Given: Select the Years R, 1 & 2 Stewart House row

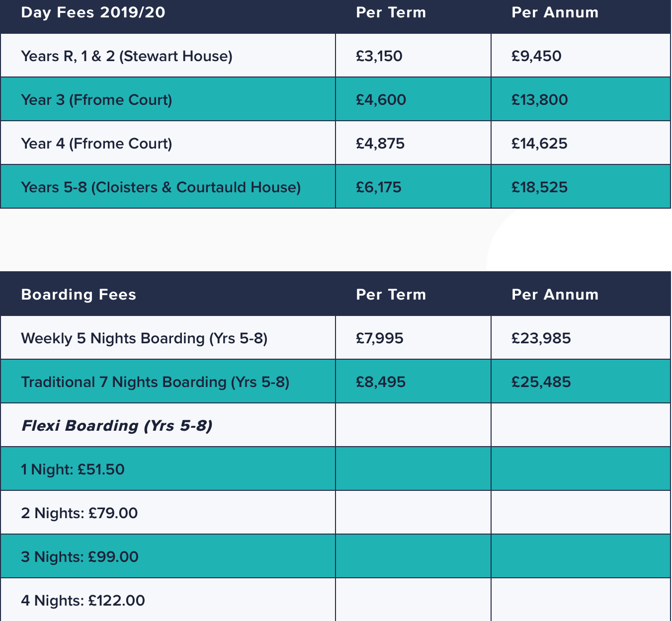Looking at the screenshot, I should pyautogui.click(x=336, y=56).
